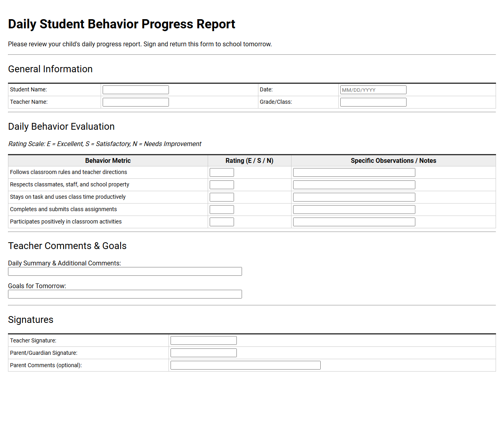Click the Parent/Guardian Signature field
The width and height of the screenshot is (504, 447).
(x=204, y=353)
